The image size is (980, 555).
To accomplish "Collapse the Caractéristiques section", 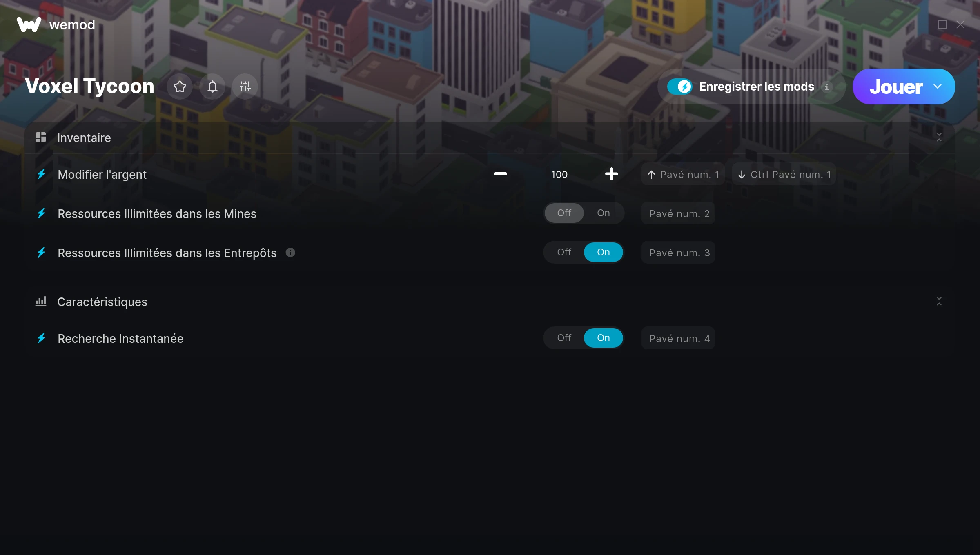I will pos(939,302).
